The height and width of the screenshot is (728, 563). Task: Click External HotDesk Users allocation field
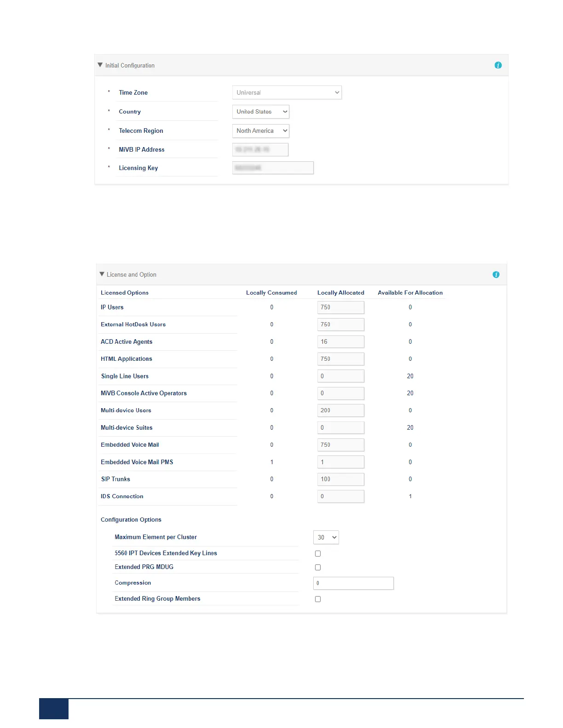[341, 324]
